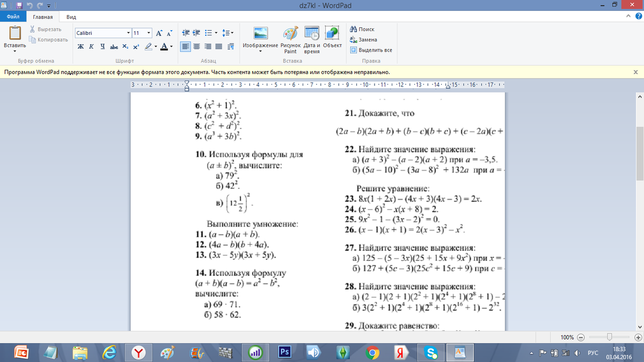The image size is (644, 362).
Task: Click the zoom slider handle
Action: pos(610,337)
